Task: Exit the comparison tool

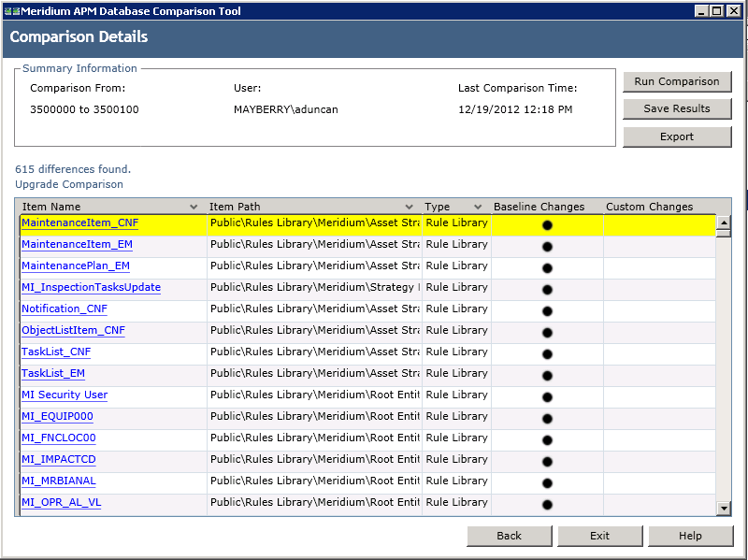Action: coord(599,536)
